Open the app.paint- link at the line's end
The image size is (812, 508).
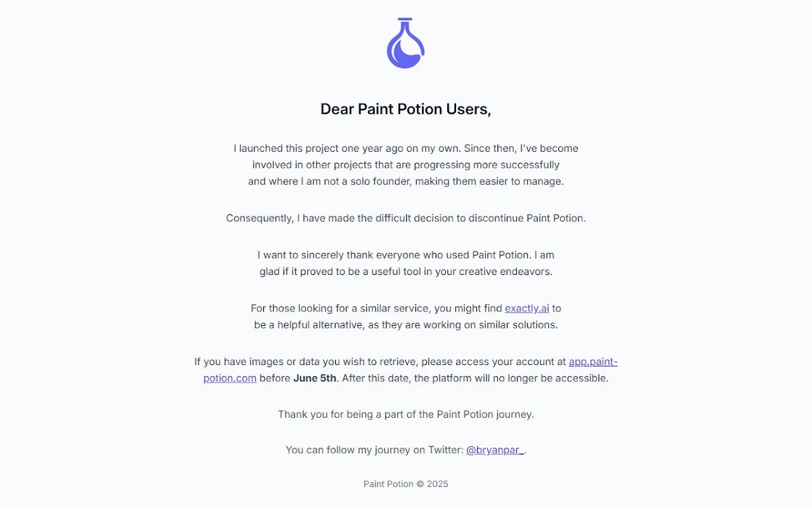click(593, 362)
